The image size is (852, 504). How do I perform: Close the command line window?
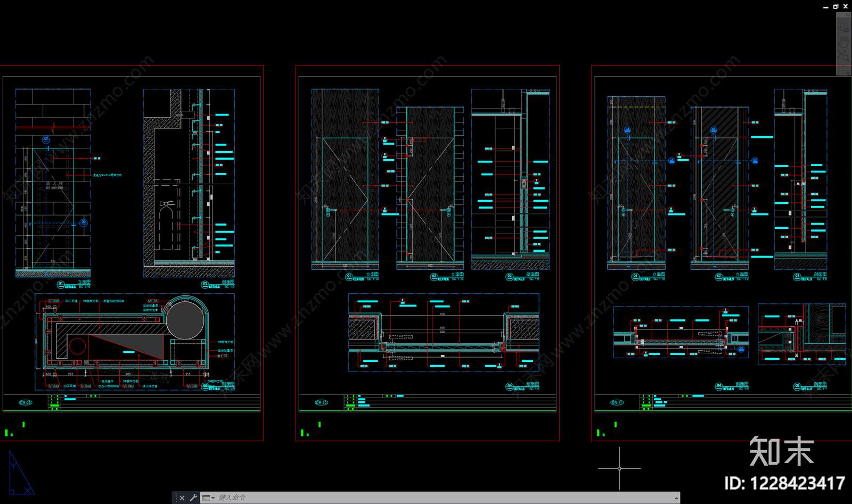pyautogui.click(x=182, y=498)
